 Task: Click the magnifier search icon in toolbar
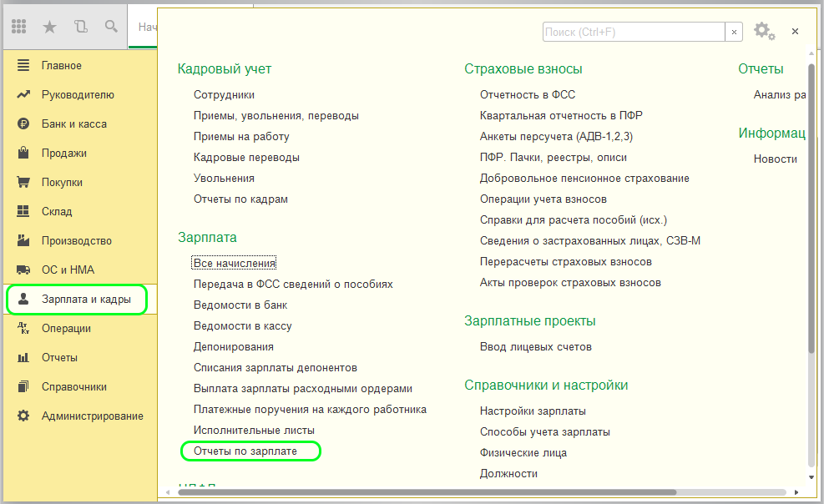(x=111, y=27)
